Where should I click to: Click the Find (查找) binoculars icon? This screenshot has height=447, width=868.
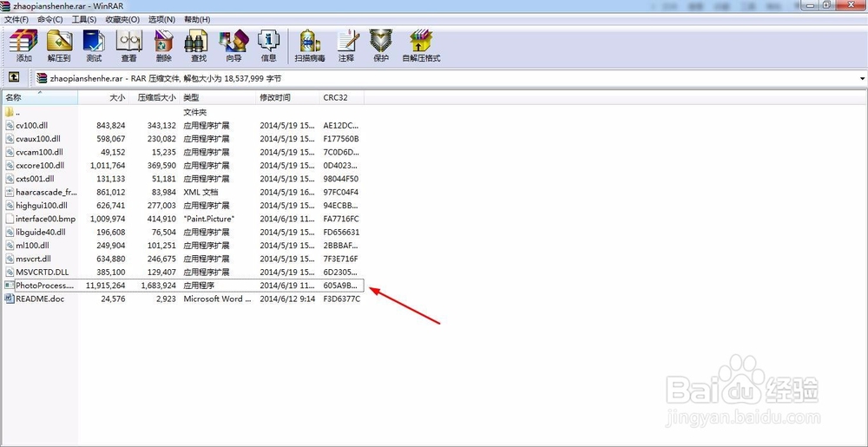coord(199,46)
